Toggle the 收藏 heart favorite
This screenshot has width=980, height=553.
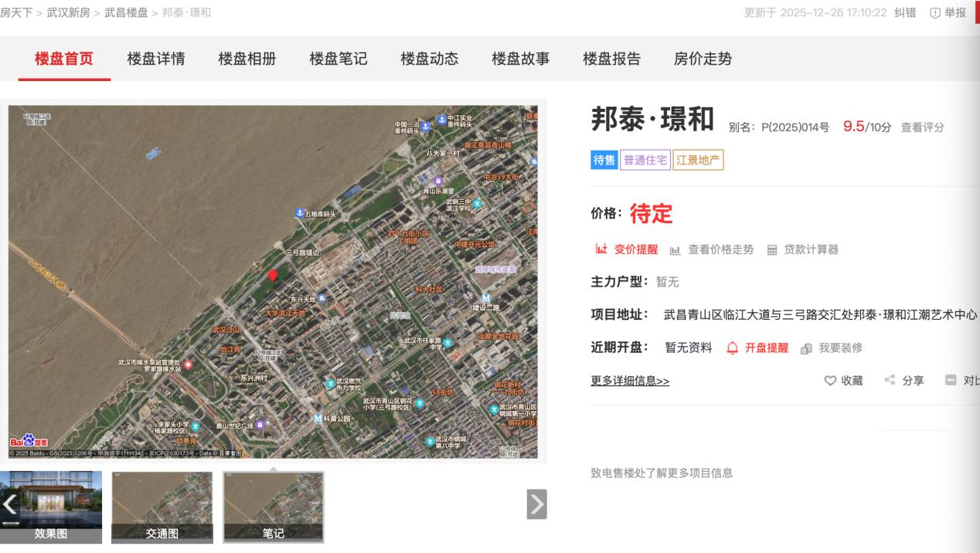[x=829, y=379]
